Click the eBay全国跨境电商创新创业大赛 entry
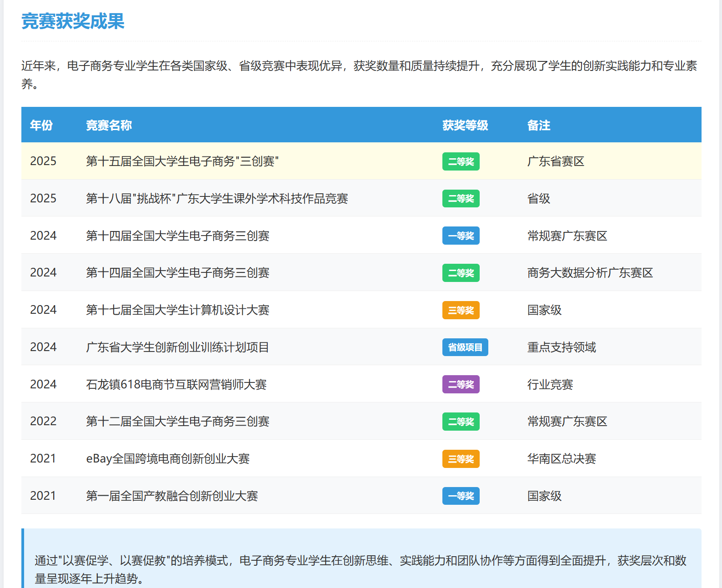Viewport: 722px width, 588px height. [x=168, y=459]
